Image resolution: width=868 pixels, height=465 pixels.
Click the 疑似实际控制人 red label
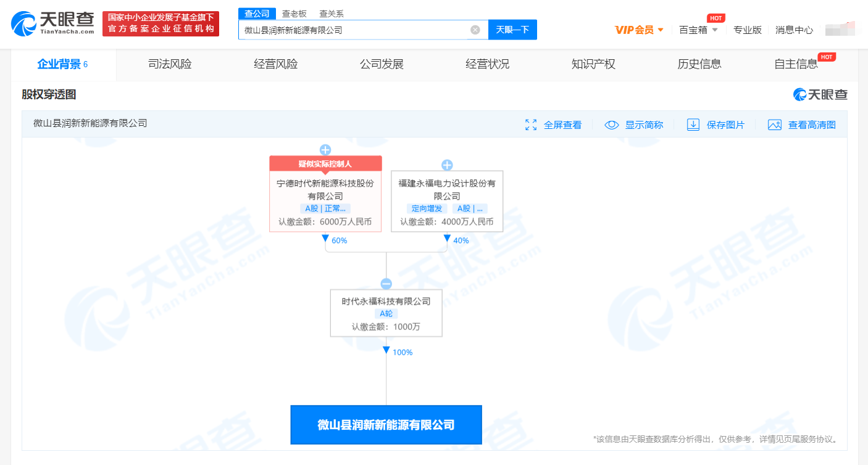pos(325,163)
